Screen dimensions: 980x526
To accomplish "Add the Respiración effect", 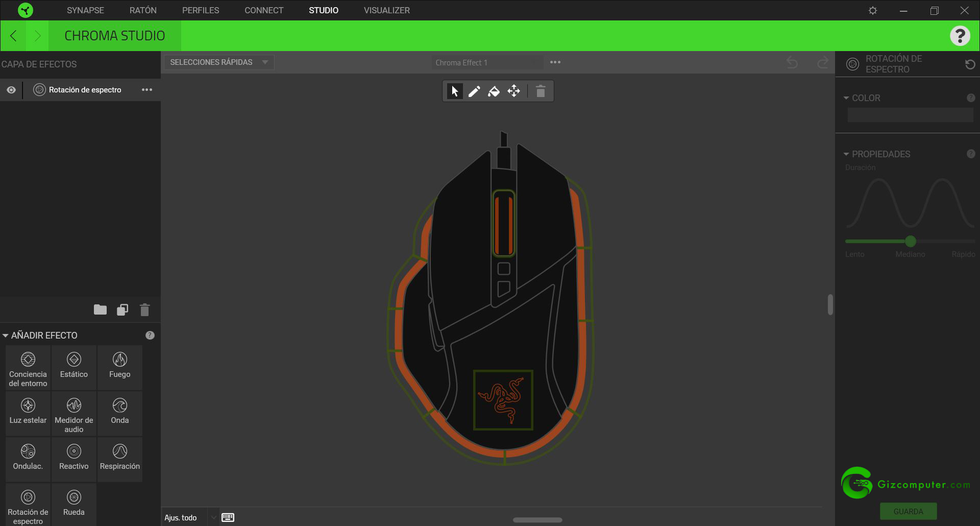I will point(120,460).
